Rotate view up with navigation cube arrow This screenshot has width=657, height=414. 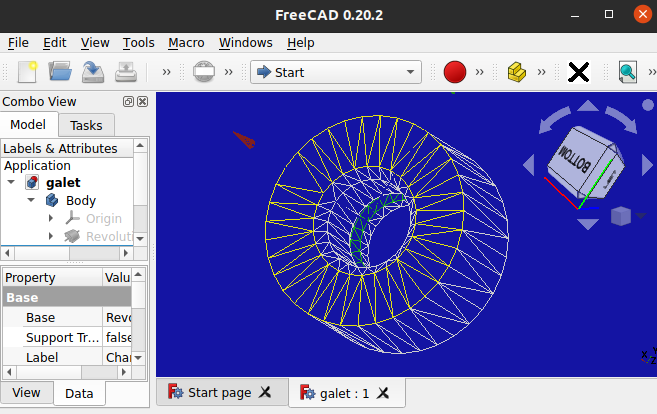click(x=588, y=106)
